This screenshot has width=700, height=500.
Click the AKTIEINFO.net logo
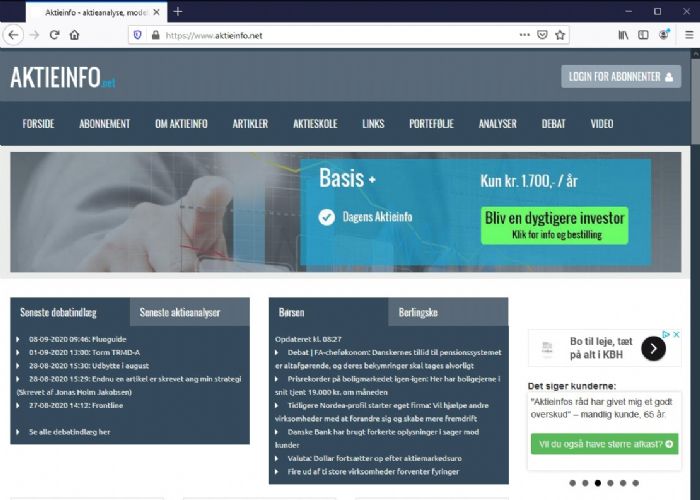pyautogui.click(x=63, y=77)
